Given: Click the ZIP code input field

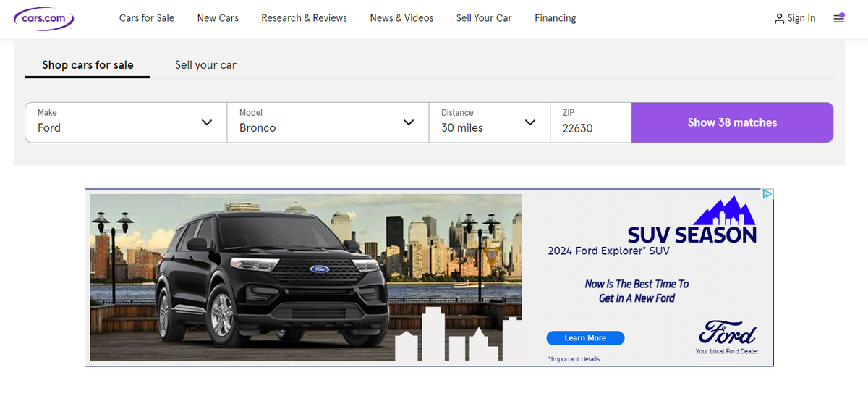Looking at the screenshot, I should tap(591, 122).
